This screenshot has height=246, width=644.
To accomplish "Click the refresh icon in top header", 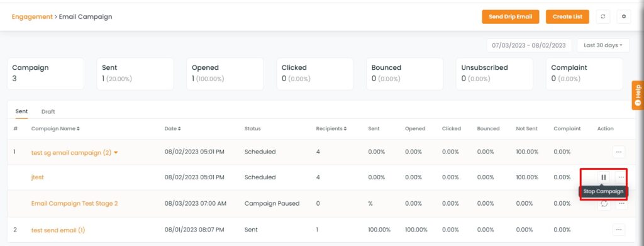I will point(603,17).
